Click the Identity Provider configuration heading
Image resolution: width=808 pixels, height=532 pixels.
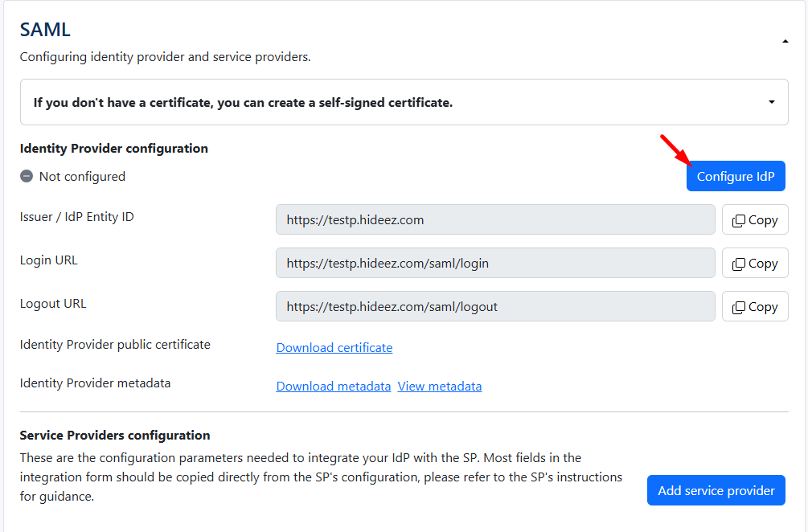pos(113,148)
